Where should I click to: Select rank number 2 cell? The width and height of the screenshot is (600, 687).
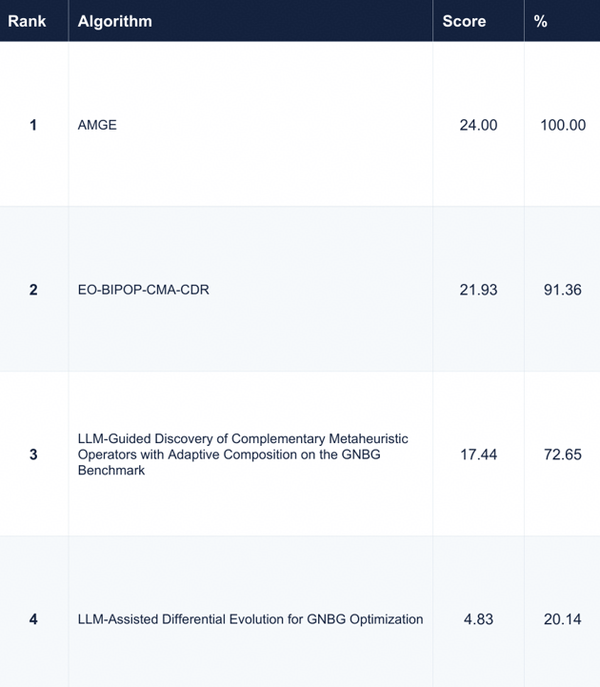click(x=33, y=290)
